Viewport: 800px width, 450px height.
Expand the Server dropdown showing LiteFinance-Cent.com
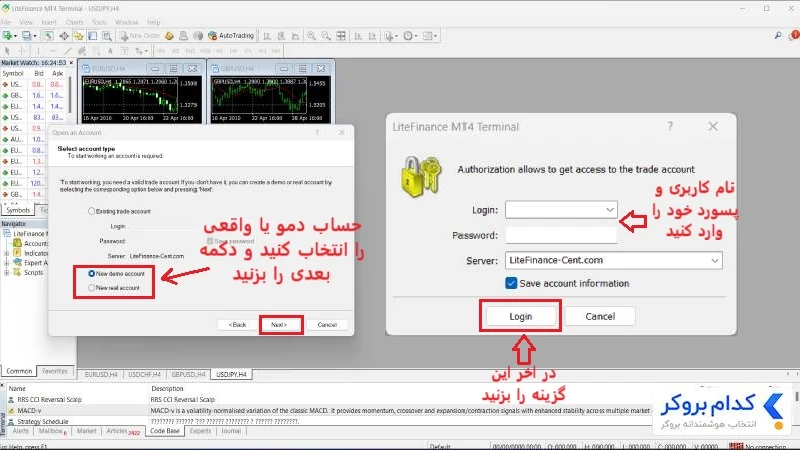click(x=714, y=260)
